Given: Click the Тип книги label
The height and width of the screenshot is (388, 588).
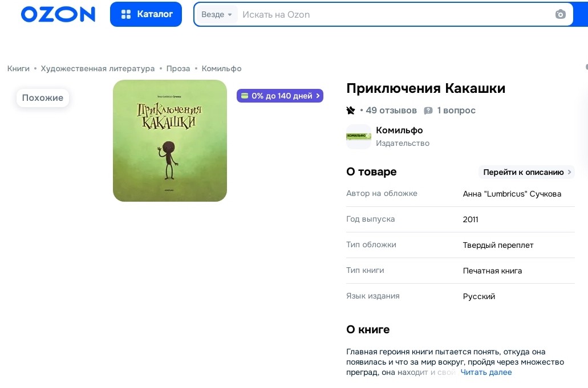Looking at the screenshot, I should 365,270.
